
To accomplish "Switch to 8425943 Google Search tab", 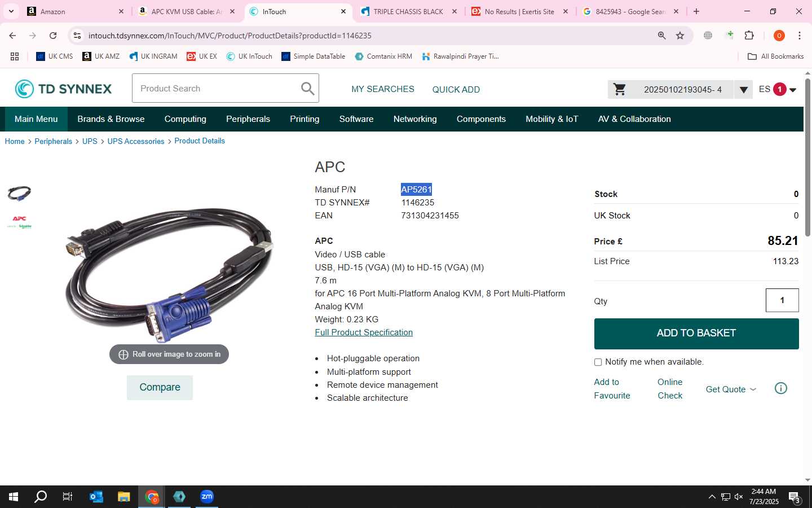I will coord(630,11).
